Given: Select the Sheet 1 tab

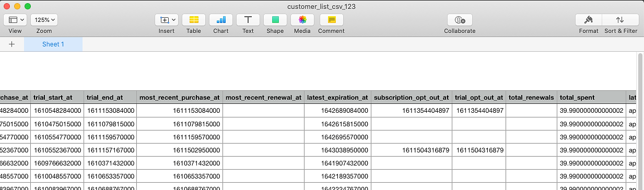Looking at the screenshot, I should (53, 44).
